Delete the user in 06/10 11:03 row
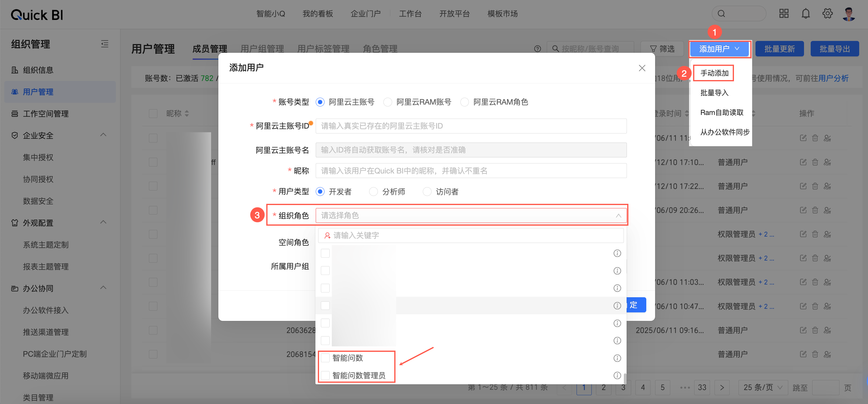Screen dimensions: 868x404 pos(815,282)
